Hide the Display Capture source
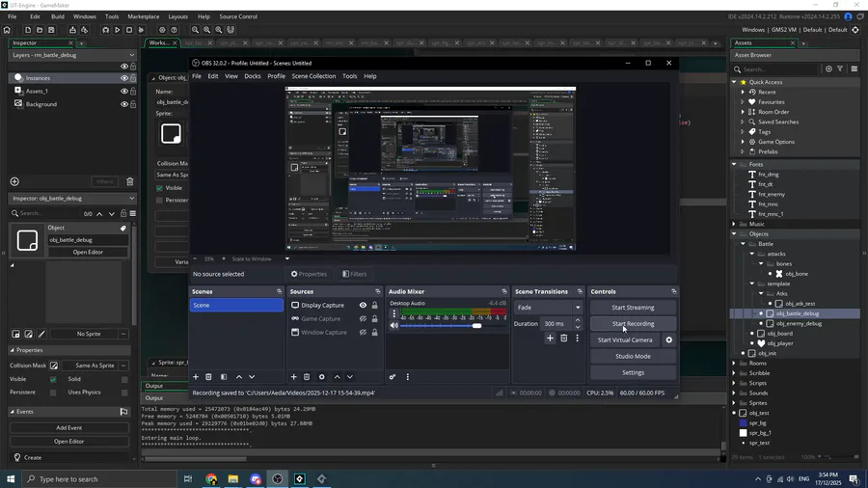 tap(363, 305)
